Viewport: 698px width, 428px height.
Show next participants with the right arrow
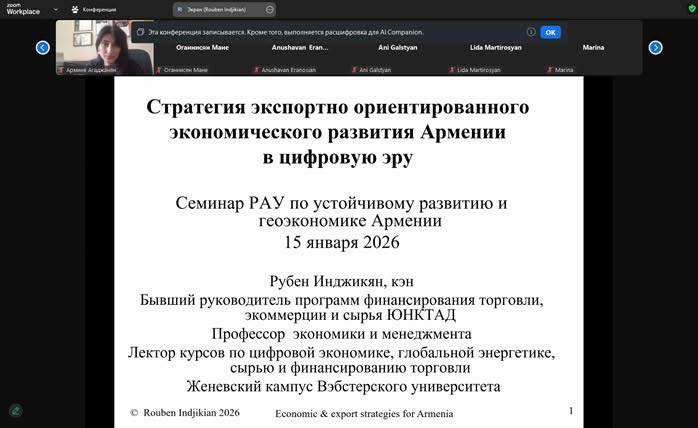(655, 47)
